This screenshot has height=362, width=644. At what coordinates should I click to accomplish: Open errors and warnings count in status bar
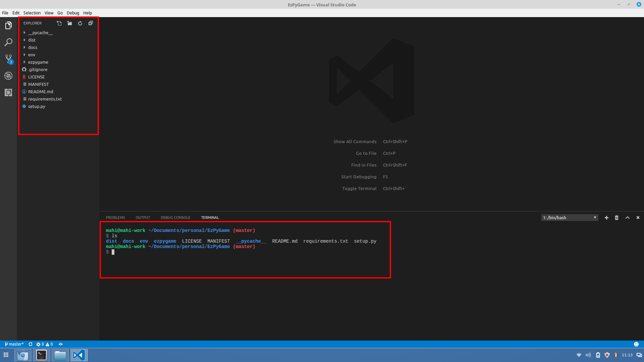pyautogui.click(x=45, y=344)
